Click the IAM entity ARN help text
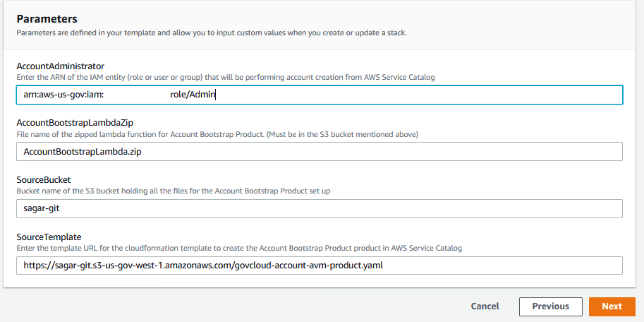This screenshot has height=322, width=644. (226, 77)
